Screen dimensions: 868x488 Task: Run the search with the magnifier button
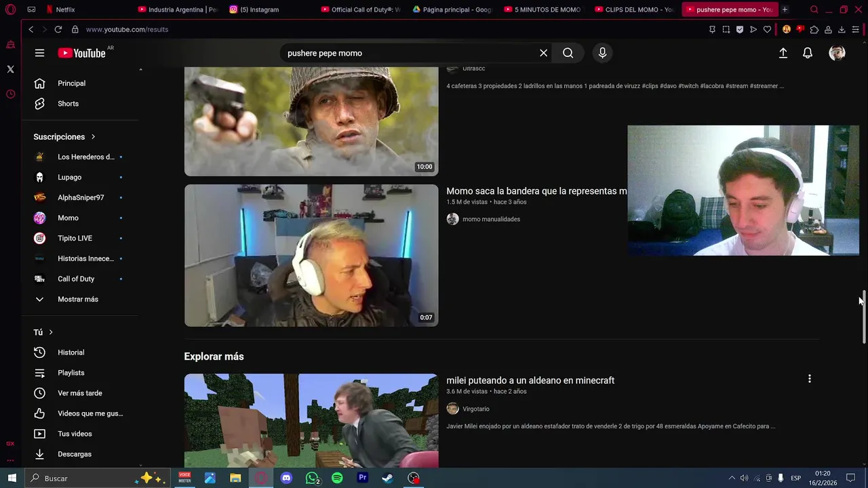(568, 53)
